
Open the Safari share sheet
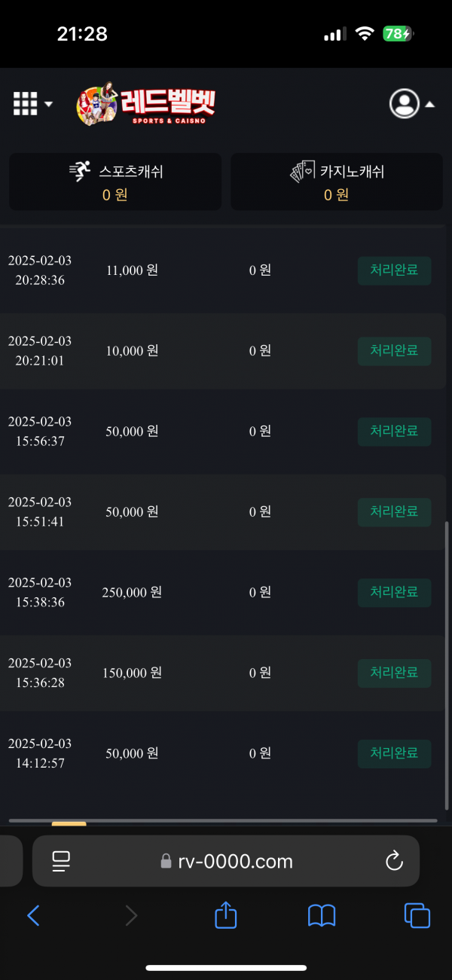pos(226,915)
